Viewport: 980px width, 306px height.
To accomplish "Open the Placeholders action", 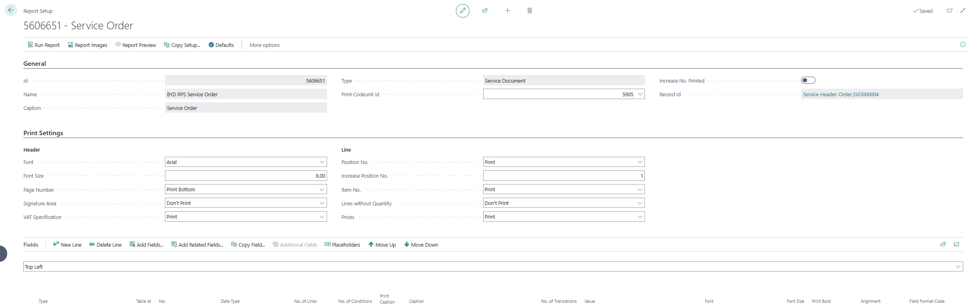I will [342, 245].
